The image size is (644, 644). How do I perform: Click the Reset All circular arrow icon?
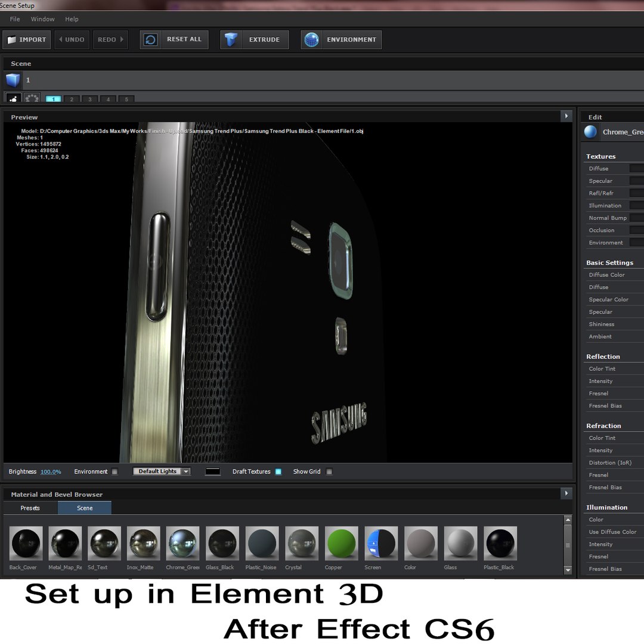151,39
